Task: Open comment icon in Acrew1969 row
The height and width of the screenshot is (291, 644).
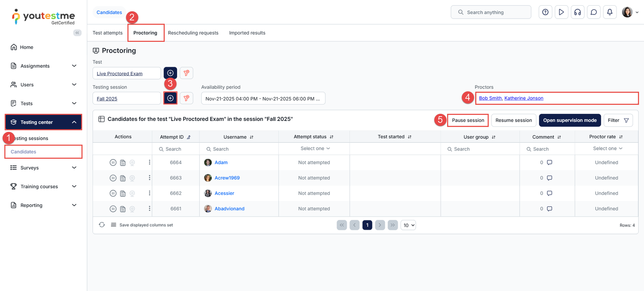Action: coord(549,178)
